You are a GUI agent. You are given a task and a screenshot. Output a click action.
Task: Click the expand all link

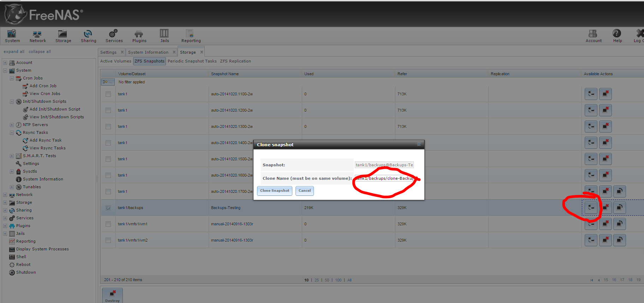click(x=14, y=52)
